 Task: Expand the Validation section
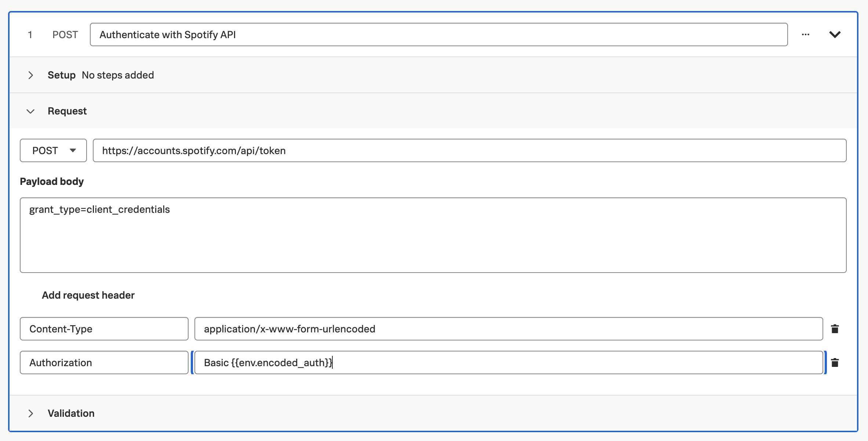click(x=31, y=413)
